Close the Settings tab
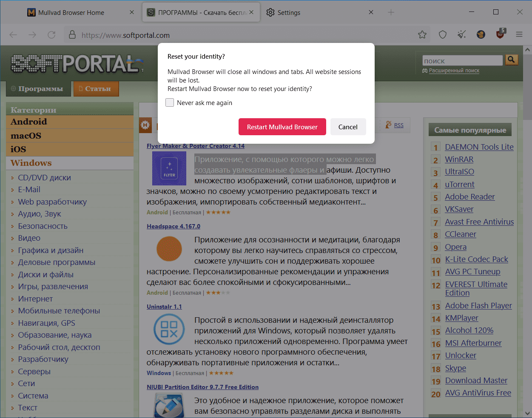 point(371,12)
